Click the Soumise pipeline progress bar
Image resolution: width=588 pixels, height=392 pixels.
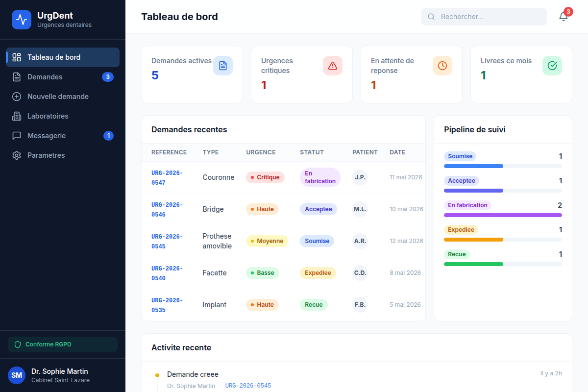[x=503, y=166]
